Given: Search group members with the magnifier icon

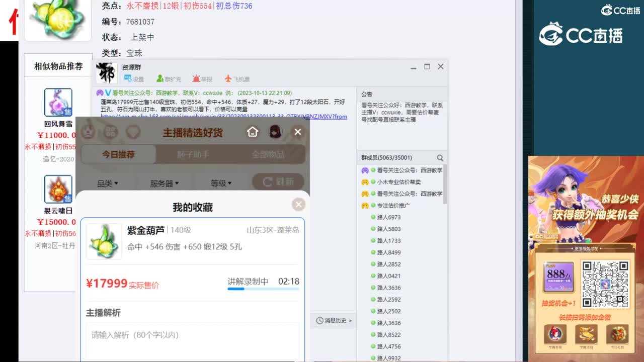Looking at the screenshot, I should (x=440, y=158).
